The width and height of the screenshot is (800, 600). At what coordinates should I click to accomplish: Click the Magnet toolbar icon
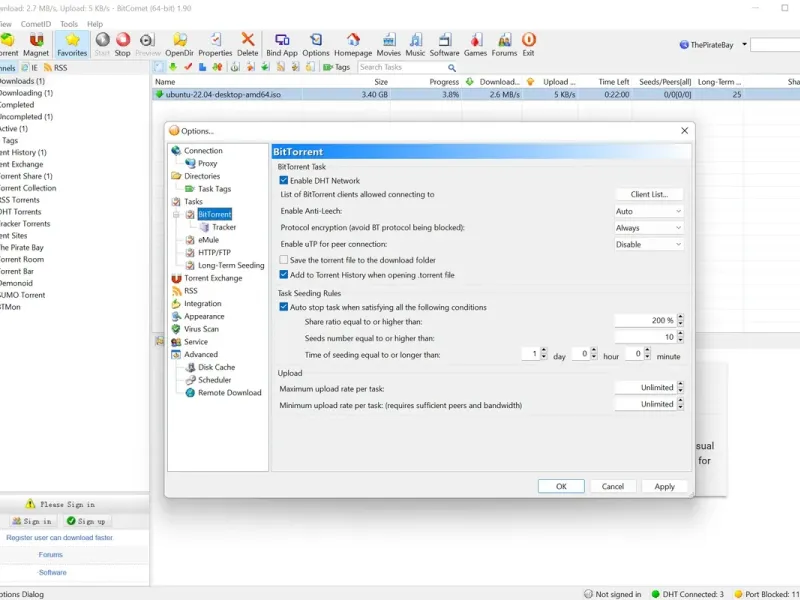[36, 44]
